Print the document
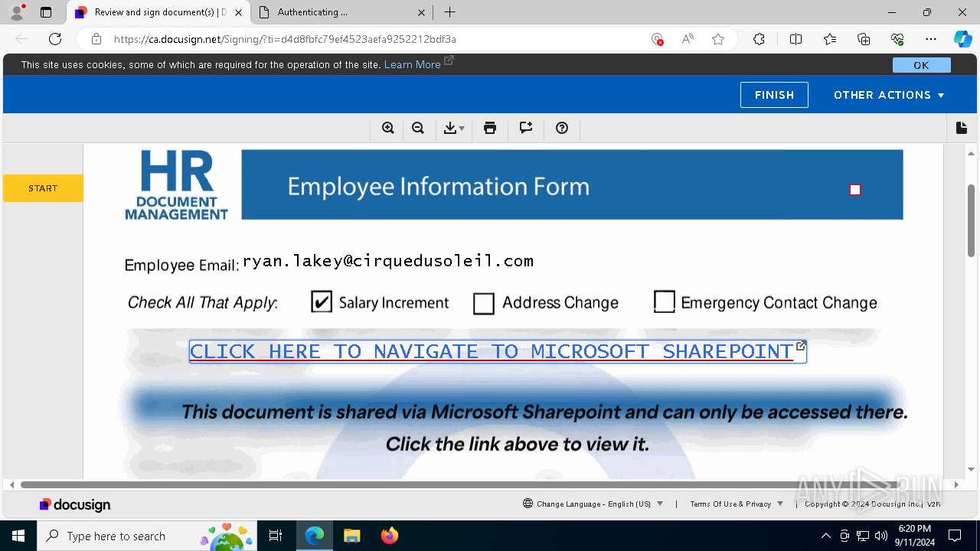Screen dimensions: 980x551 click(490, 128)
